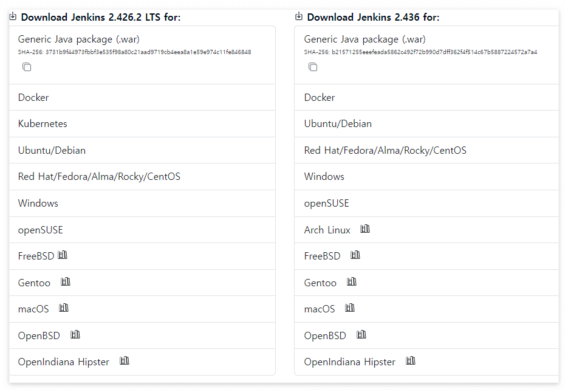
Task: Open the Gentoo third-party icon in the weekly column
Action: click(352, 281)
